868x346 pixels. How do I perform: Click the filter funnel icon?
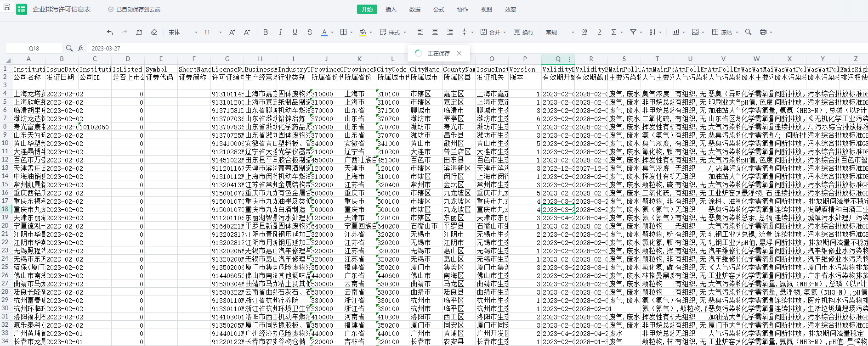pyautogui.click(x=633, y=32)
